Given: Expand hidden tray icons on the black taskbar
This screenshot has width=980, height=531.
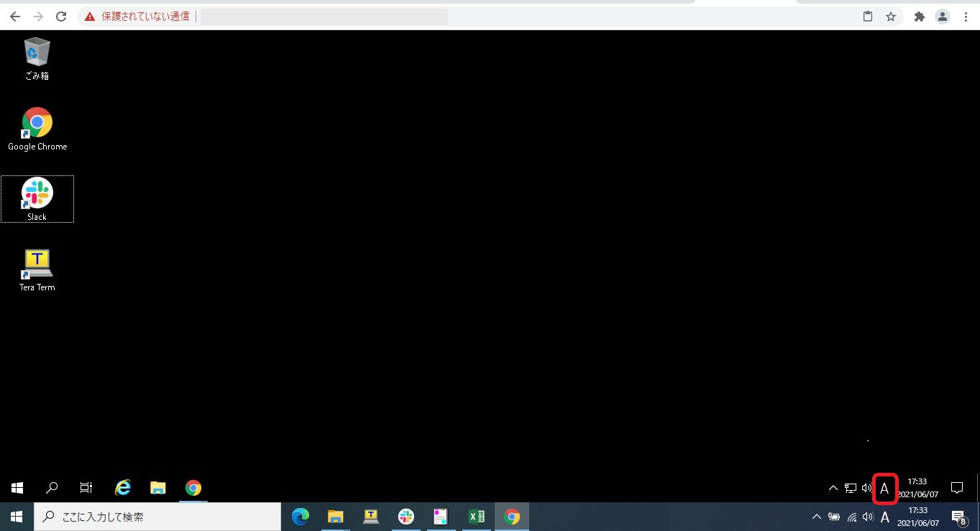Looking at the screenshot, I should (833, 488).
